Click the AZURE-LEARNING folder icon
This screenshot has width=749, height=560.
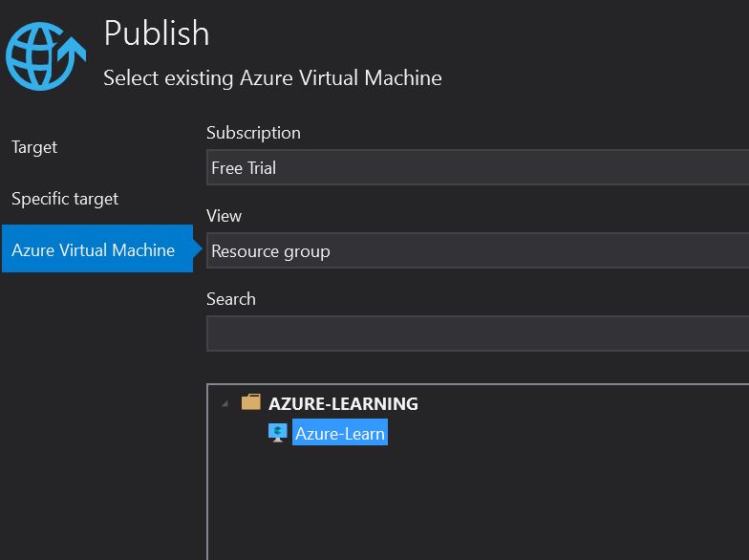pos(251,402)
